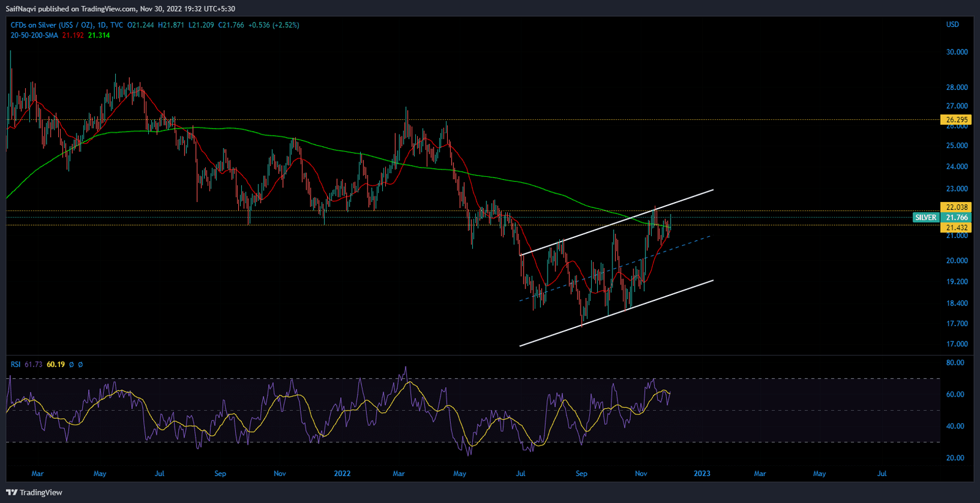Click the red SMA value 21.192
Viewport: 980px width, 503px height.
point(73,35)
